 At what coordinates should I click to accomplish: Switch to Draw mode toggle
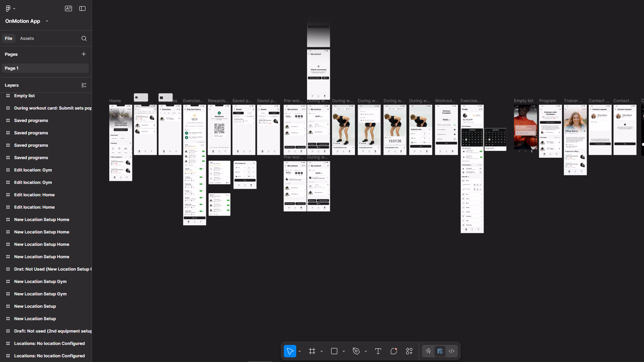tap(428, 351)
